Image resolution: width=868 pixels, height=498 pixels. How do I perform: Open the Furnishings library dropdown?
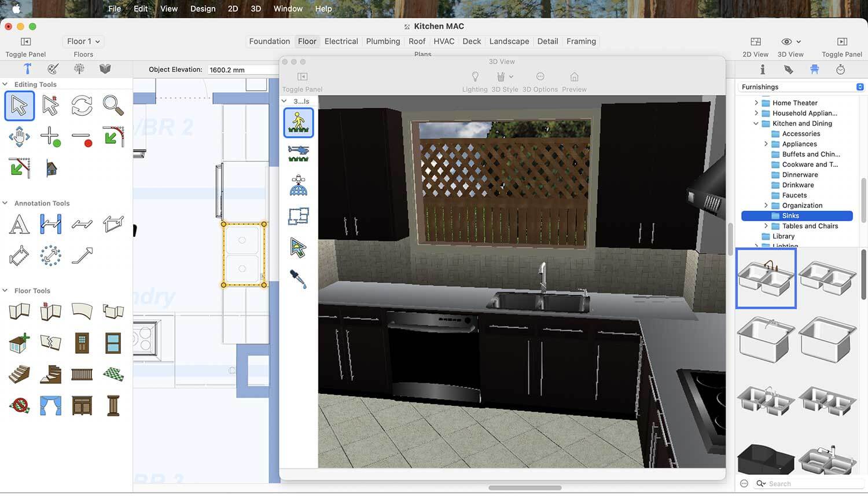tap(860, 87)
